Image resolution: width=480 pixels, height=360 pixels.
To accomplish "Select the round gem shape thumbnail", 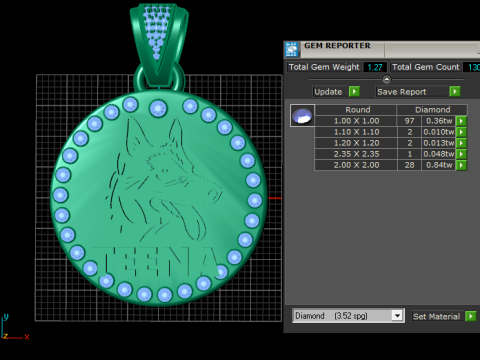I will (x=302, y=115).
